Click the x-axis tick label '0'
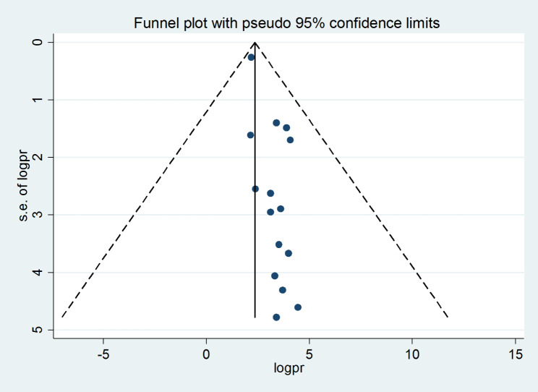Screen dimensions: 538x392 (x=206, y=355)
